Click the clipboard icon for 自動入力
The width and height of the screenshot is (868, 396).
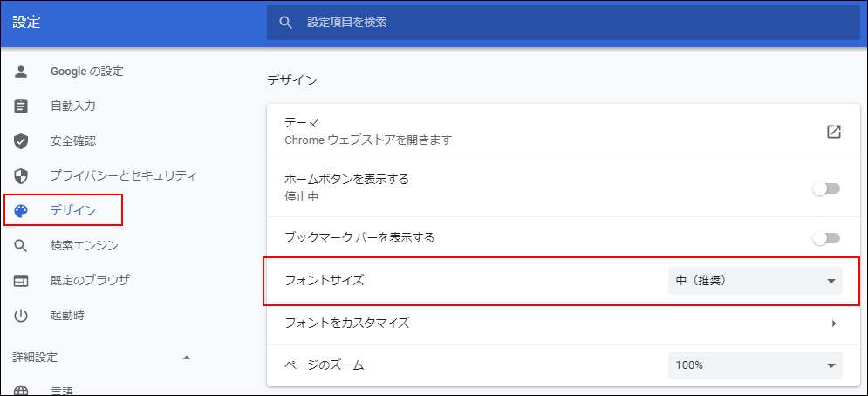click(22, 106)
